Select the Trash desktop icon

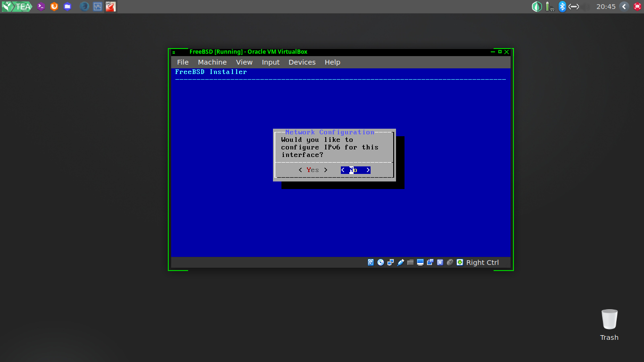click(x=609, y=325)
